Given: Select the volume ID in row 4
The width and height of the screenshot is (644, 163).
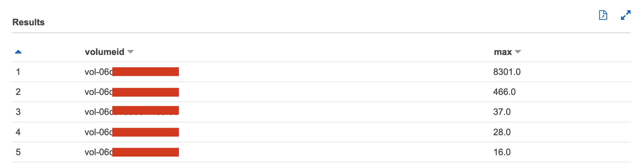Looking at the screenshot, I should coord(132,132).
